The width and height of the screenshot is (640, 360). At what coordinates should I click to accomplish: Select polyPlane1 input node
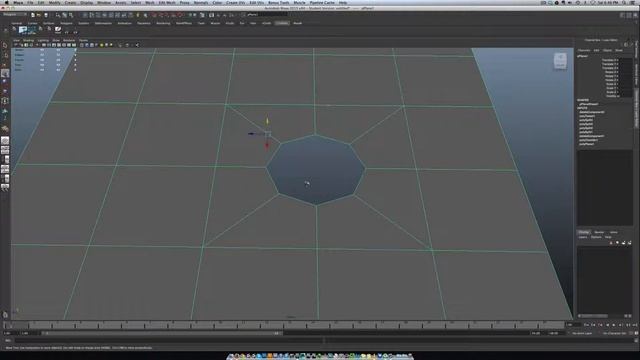coord(587,144)
